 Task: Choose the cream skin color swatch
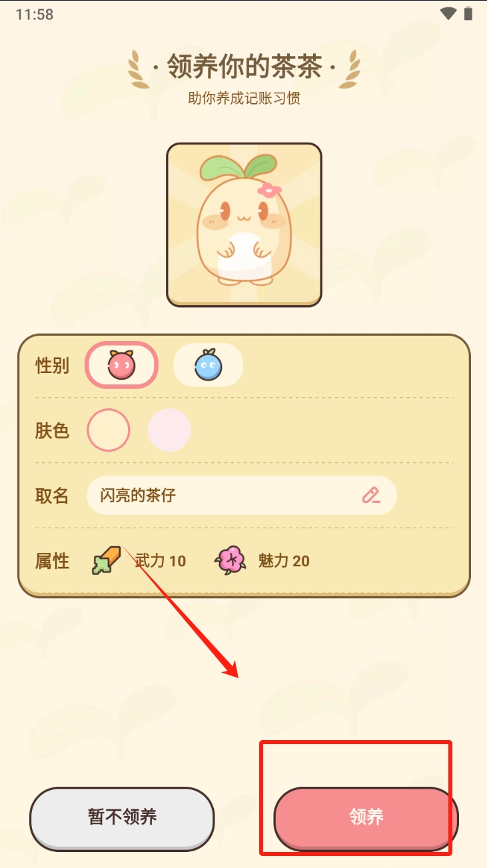[108, 430]
